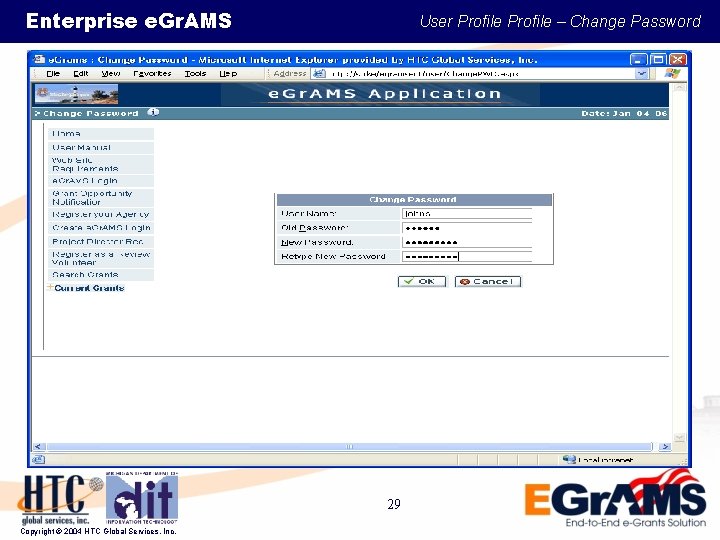The image size is (720, 540).
Task: Open the Home sidebar link
Action: (101, 134)
